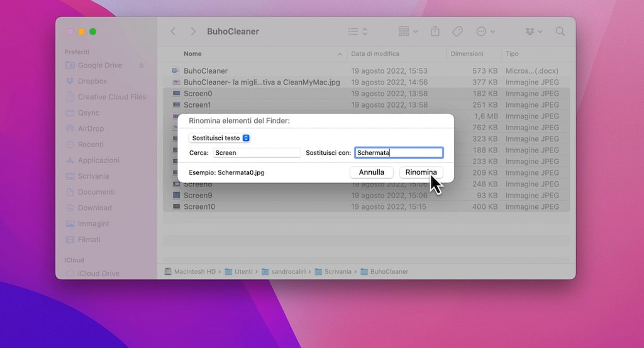The height and width of the screenshot is (348, 644).
Task: Open Google Drive in the sidebar
Action: tap(100, 65)
